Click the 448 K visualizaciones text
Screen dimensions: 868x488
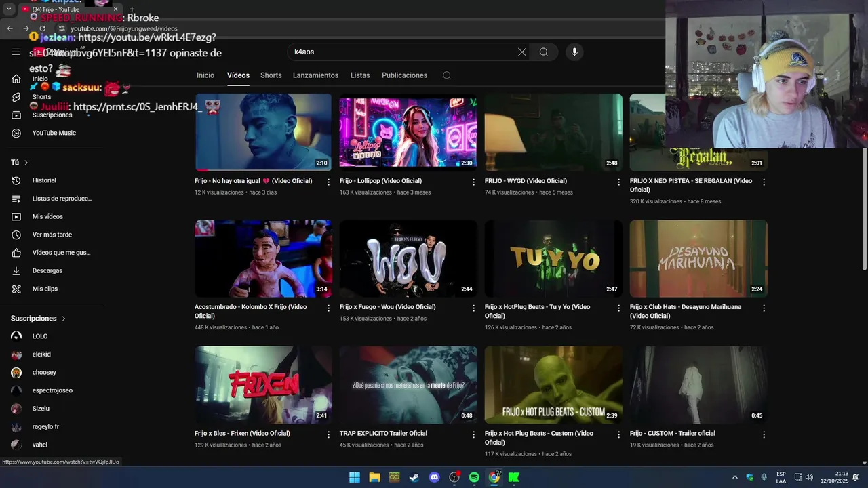[x=220, y=327]
